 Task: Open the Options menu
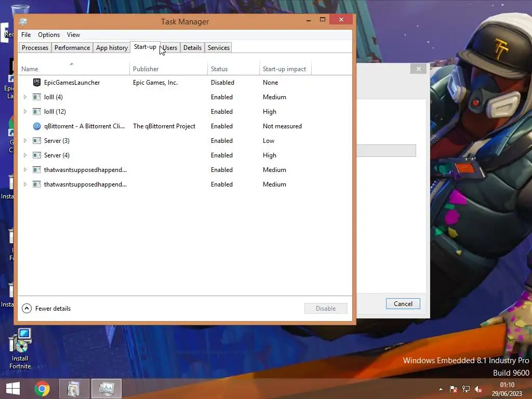48,35
